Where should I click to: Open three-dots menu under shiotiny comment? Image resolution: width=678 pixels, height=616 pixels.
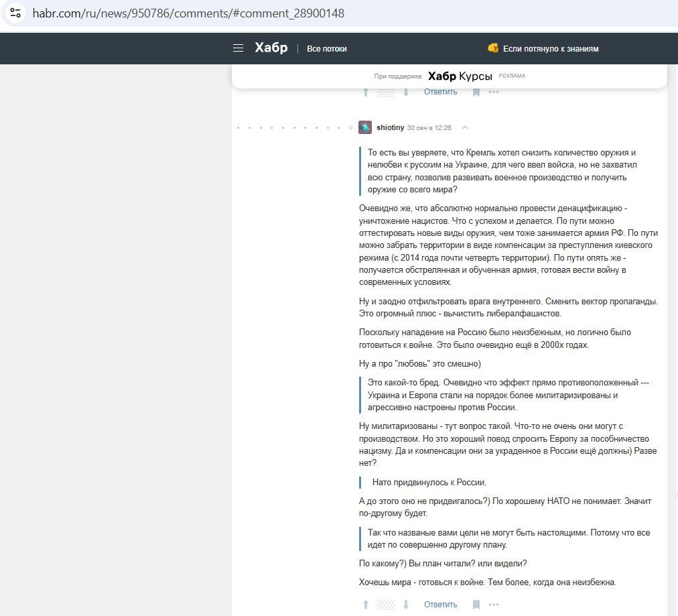coord(494,605)
